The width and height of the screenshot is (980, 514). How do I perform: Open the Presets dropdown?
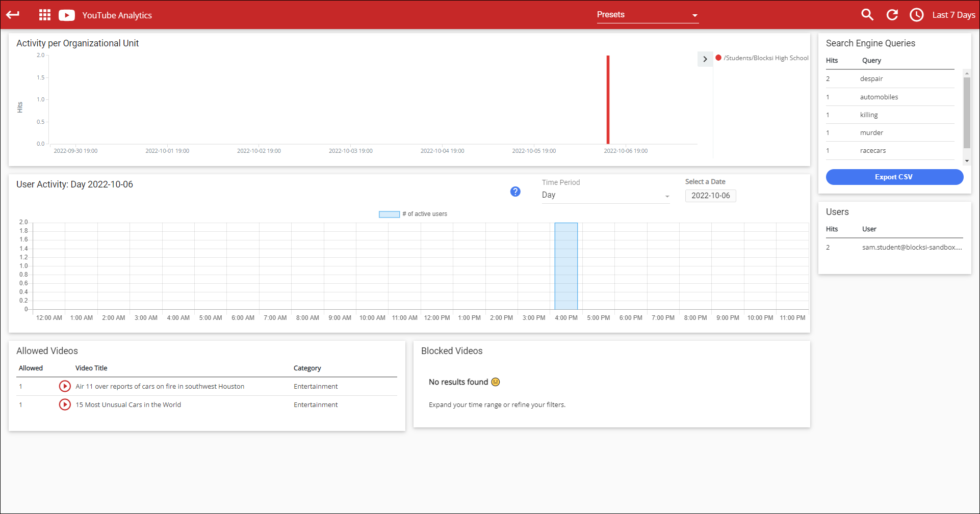[x=648, y=15]
